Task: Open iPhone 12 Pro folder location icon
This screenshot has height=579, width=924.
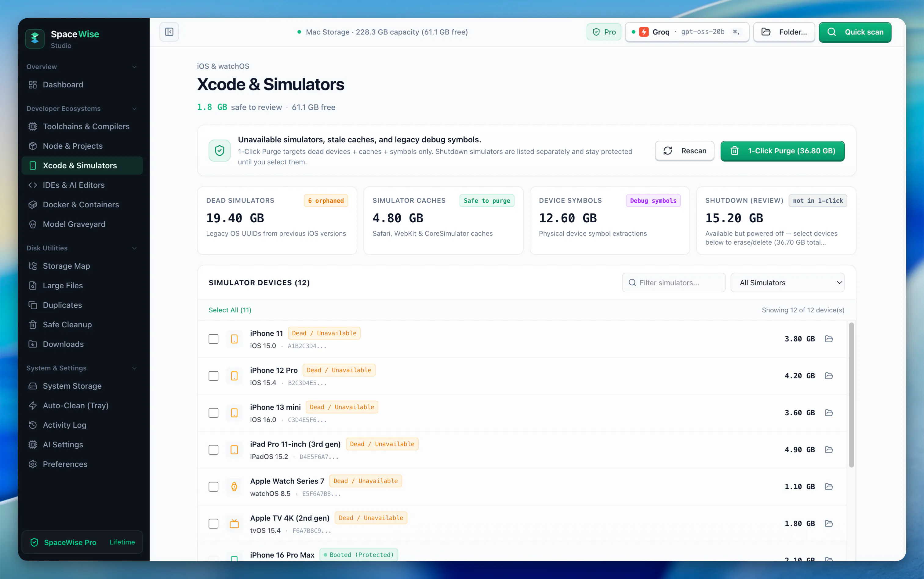Action: tap(829, 376)
